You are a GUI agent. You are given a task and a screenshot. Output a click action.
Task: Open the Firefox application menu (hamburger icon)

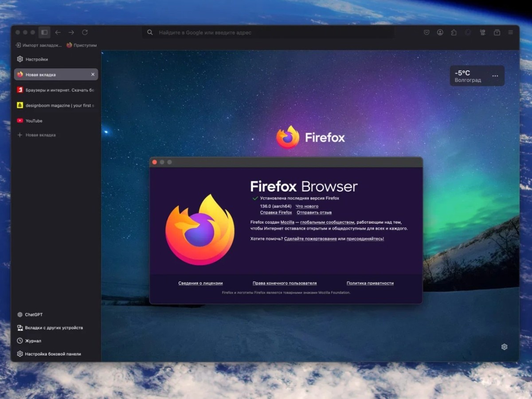coord(510,32)
